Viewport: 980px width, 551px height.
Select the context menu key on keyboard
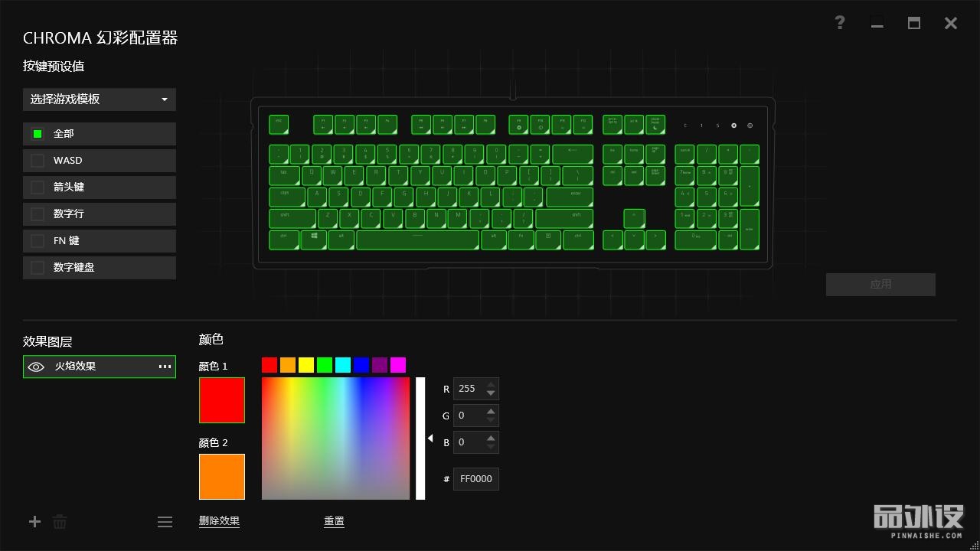(x=548, y=240)
